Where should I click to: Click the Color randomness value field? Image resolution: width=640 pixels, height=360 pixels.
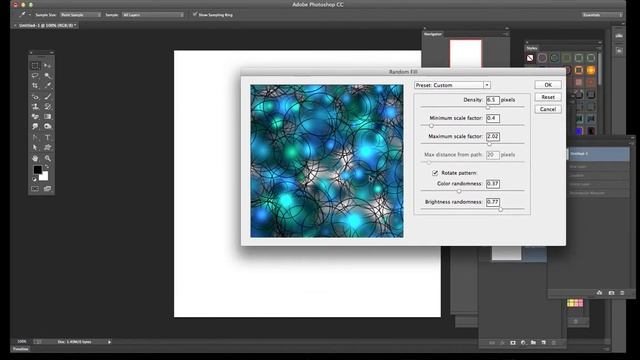493,184
